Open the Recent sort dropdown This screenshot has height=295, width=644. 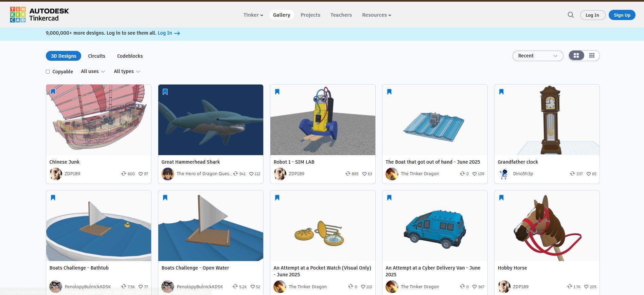[537, 56]
